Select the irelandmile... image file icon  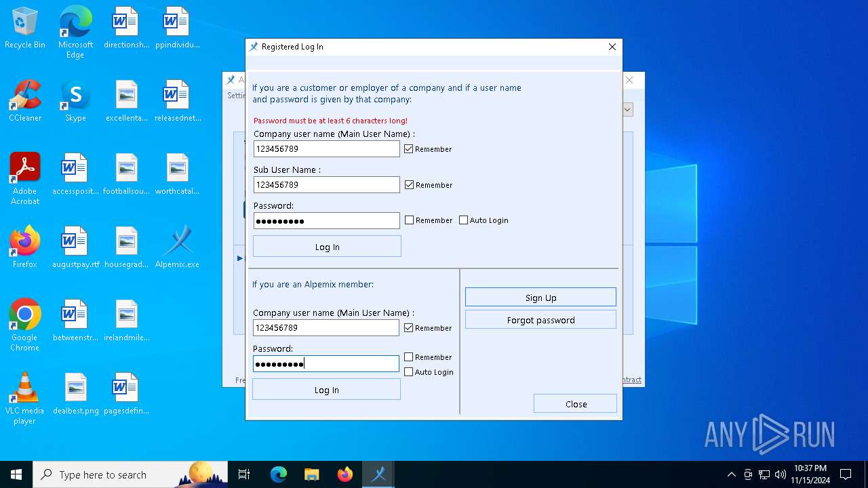point(126,321)
